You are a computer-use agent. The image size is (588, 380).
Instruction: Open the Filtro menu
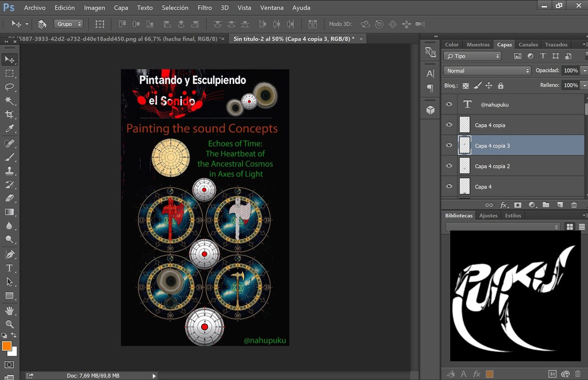[205, 7]
